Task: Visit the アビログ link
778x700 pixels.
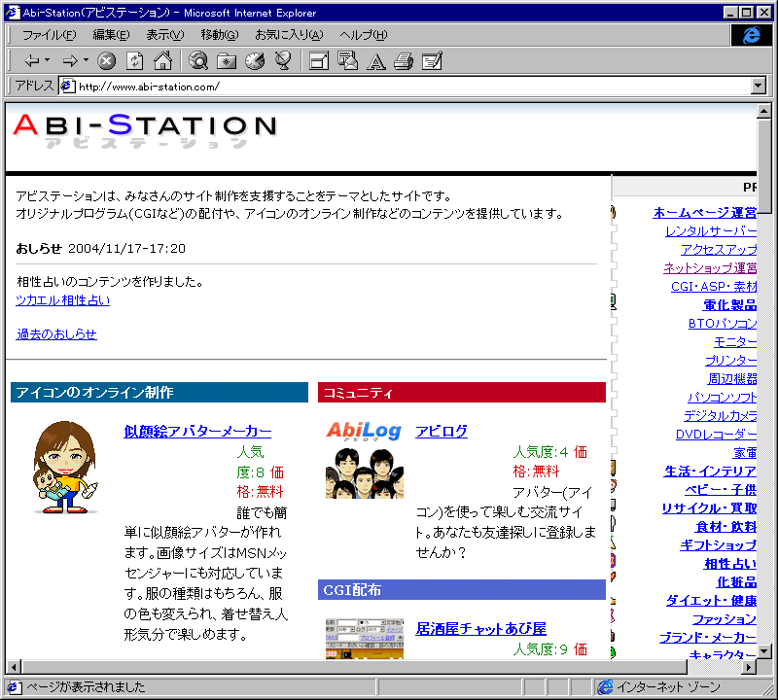Action: click(442, 431)
